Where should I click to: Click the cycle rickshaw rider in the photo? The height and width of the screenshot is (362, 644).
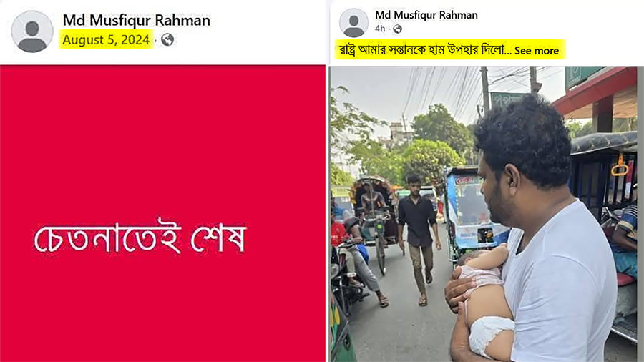[x=371, y=200]
